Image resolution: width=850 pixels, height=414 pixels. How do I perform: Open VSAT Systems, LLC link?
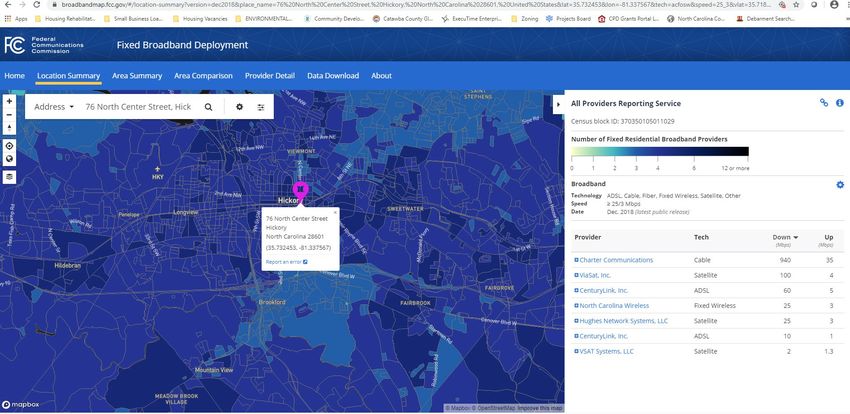coord(607,351)
